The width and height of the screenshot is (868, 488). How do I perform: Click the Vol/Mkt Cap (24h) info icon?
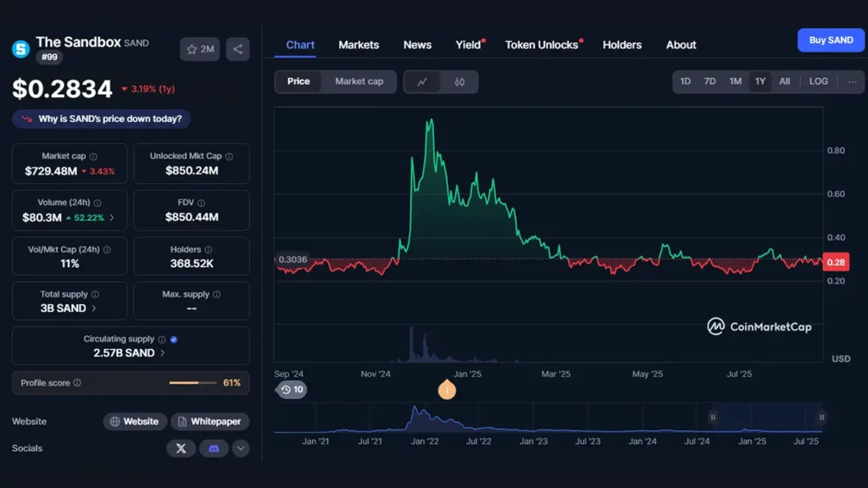[x=107, y=250]
